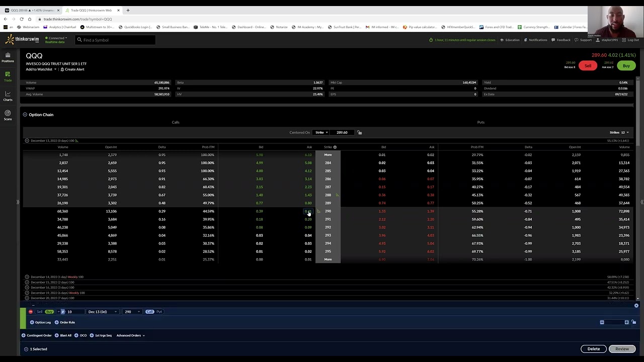The image size is (644, 362).
Task: Select the Trade QQQ thinkorswim Web tab
Action: tap(92, 10)
